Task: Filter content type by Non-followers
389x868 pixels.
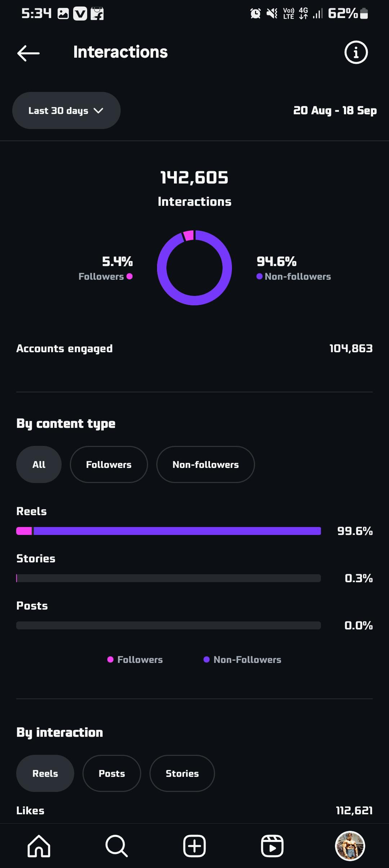Action: pos(205,465)
